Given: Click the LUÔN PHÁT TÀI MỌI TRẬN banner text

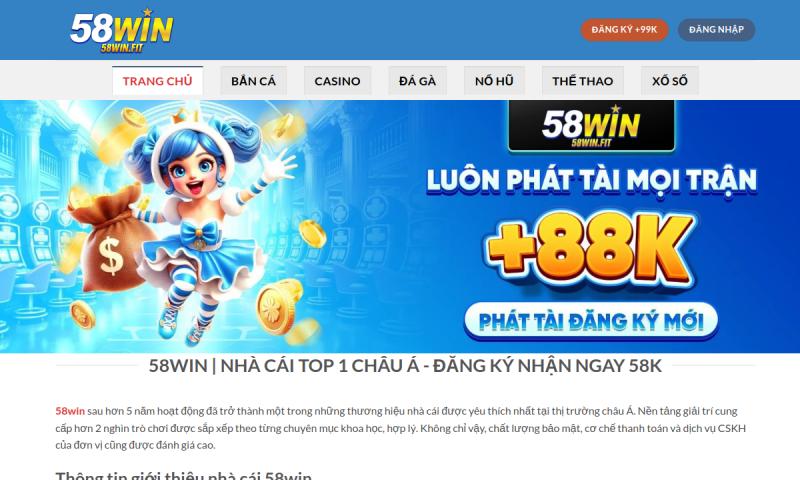Looking at the screenshot, I should (591, 181).
